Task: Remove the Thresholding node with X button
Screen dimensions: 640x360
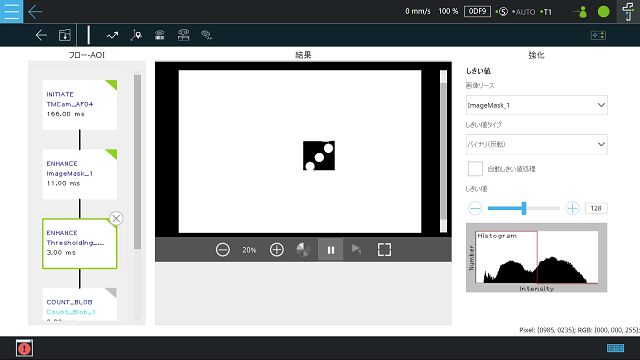Action: click(116, 218)
